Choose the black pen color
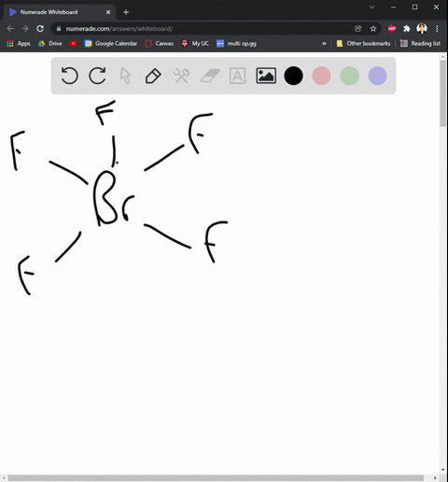Screen dimensions: 448x482 [293, 76]
